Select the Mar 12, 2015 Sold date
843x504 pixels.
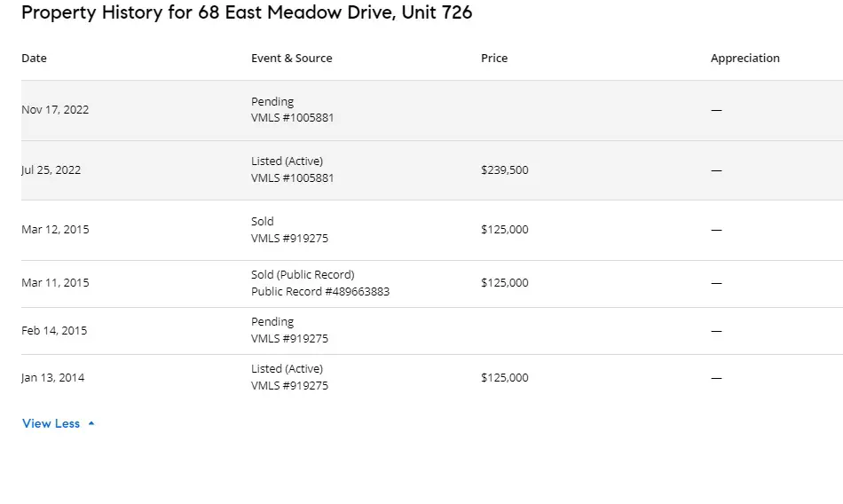(x=55, y=230)
